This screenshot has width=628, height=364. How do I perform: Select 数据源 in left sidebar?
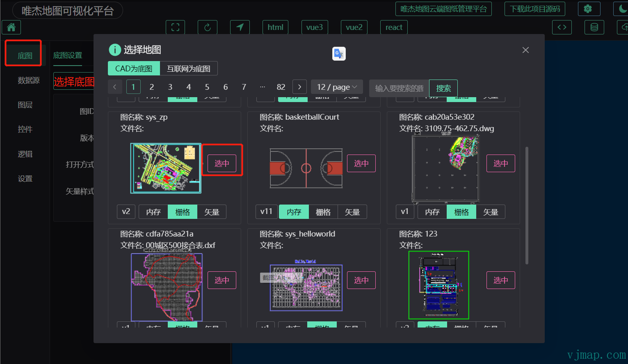pyautogui.click(x=29, y=80)
